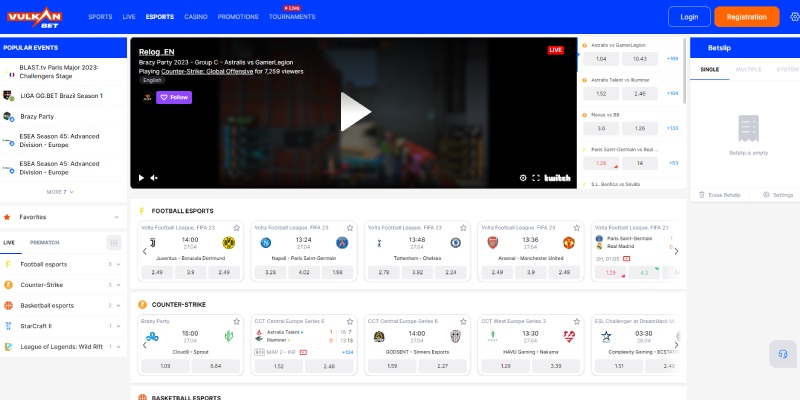Viewport: 800px width, 400px height.
Task: Click the Relog_EN stream title link
Action: (x=156, y=52)
